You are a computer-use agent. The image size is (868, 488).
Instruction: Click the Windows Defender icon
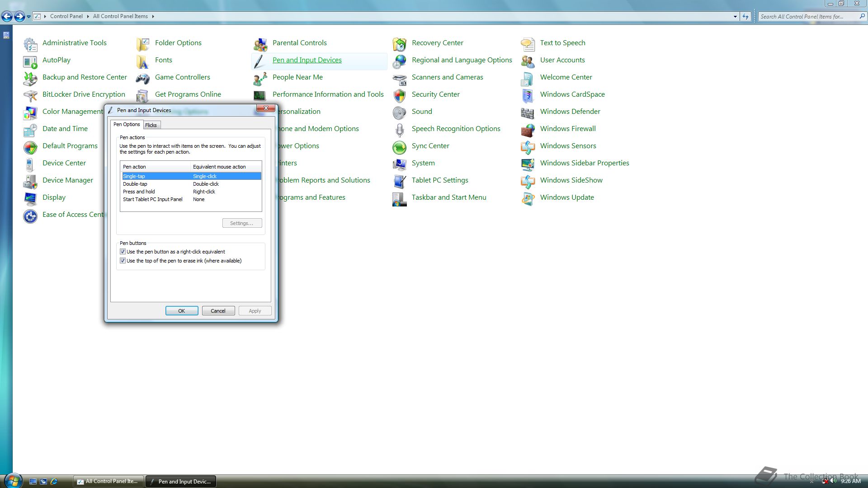528,113
